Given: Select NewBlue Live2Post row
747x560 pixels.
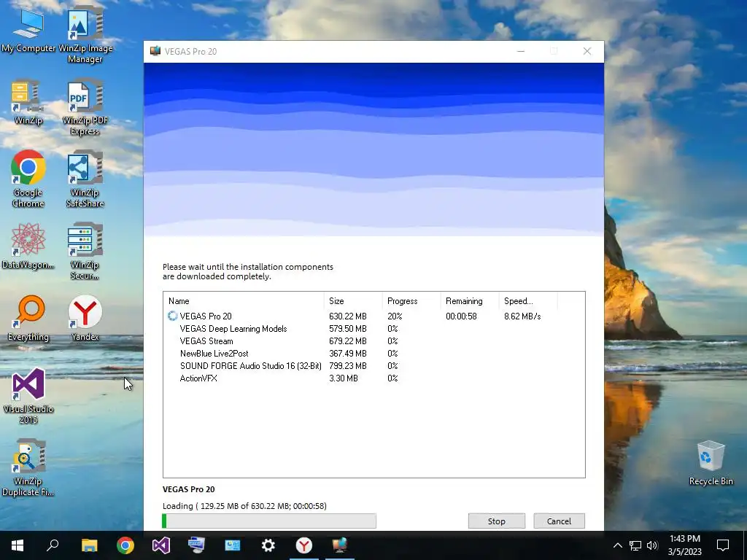Looking at the screenshot, I should [x=374, y=354].
